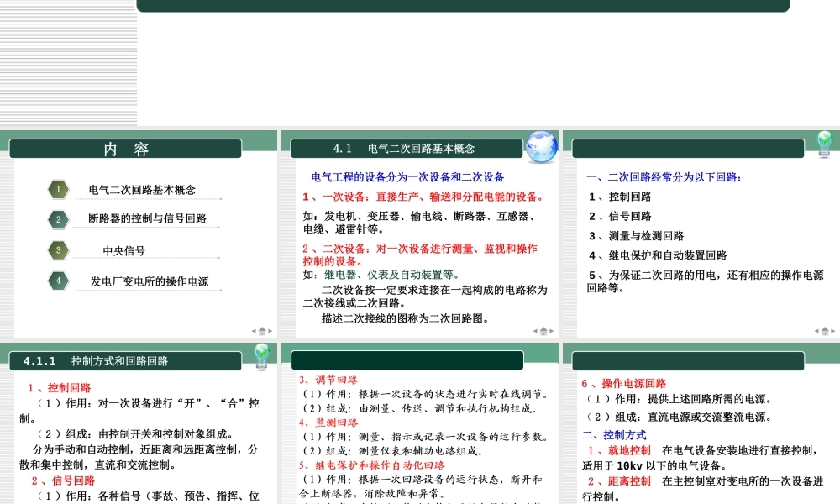
Task: Click the previous arrow on the 内容 slide
Action: tap(254, 331)
